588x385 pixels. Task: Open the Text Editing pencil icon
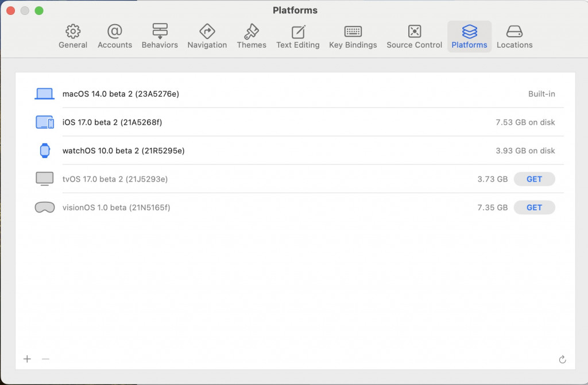[298, 32]
